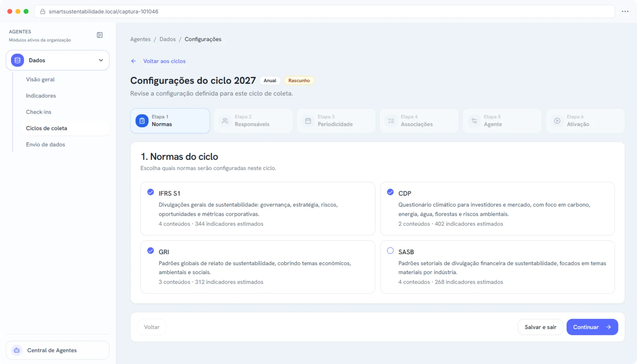Image resolution: width=637 pixels, height=364 pixels.
Task: Go to Agentes breadcrumb
Action: pos(140,39)
